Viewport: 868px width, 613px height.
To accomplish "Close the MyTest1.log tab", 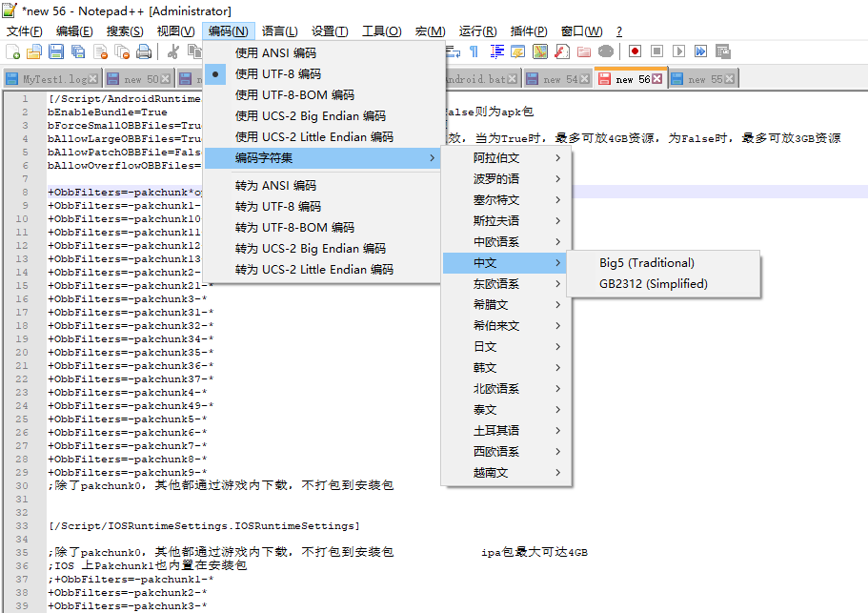I will [93, 79].
